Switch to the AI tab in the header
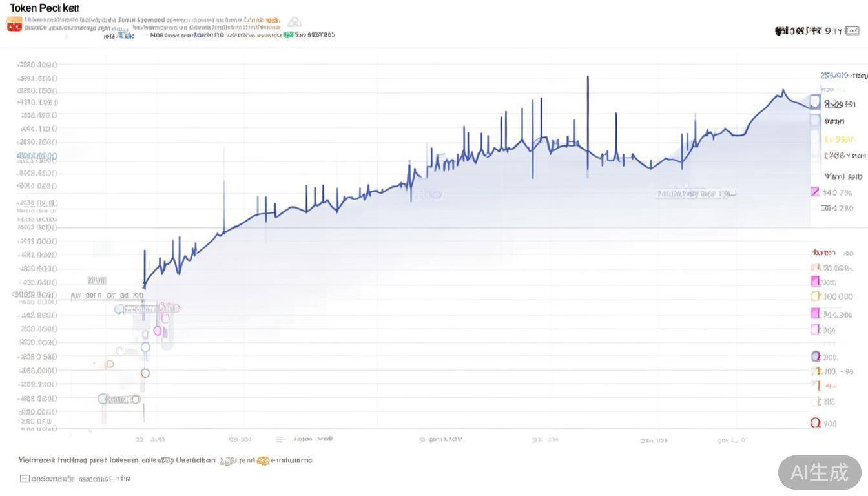Viewport: 868px width, 496px height. pyautogui.click(x=121, y=35)
